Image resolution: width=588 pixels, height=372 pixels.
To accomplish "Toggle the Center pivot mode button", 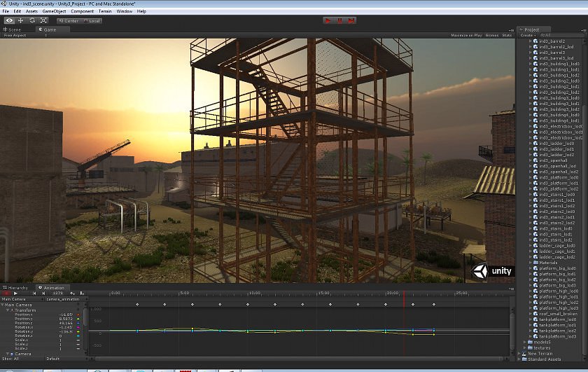I will coord(69,21).
